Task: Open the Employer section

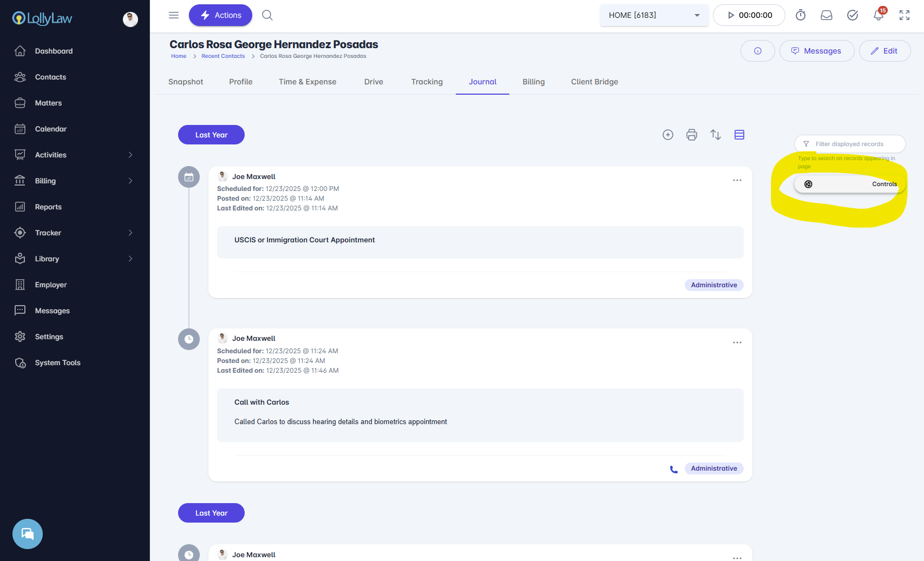Action: click(x=51, y=285)
